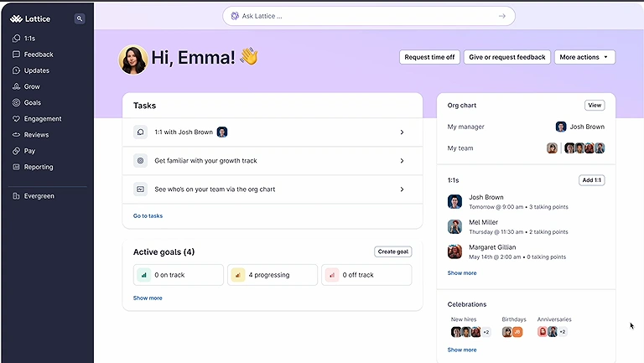Click Give or request feedback button
Image resolution: width=644 pixels, height=363 pixels.
pyautogui.click(x=507, y=57)
